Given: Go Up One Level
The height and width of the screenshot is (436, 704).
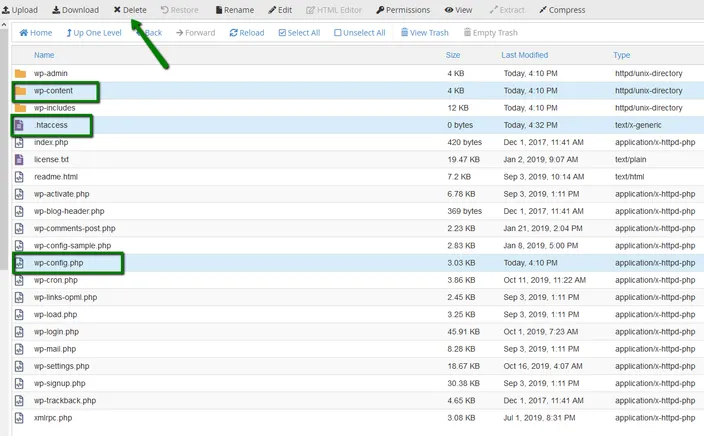Looking at the screenshot, I should tap(94, 33).
